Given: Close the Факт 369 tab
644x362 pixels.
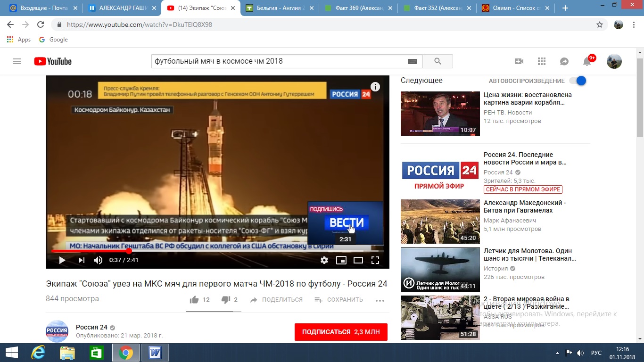Looking at the screenshot, I should tap(390, 8).
